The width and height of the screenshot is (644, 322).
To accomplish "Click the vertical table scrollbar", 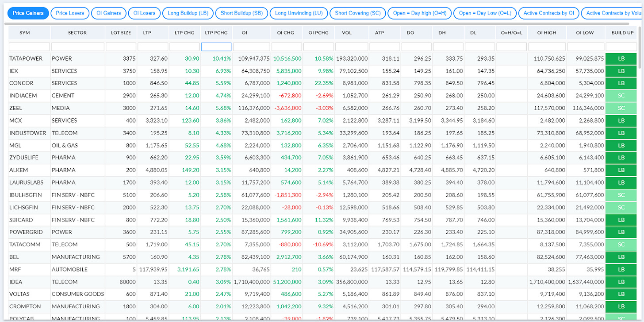I will tap(640, 47).
